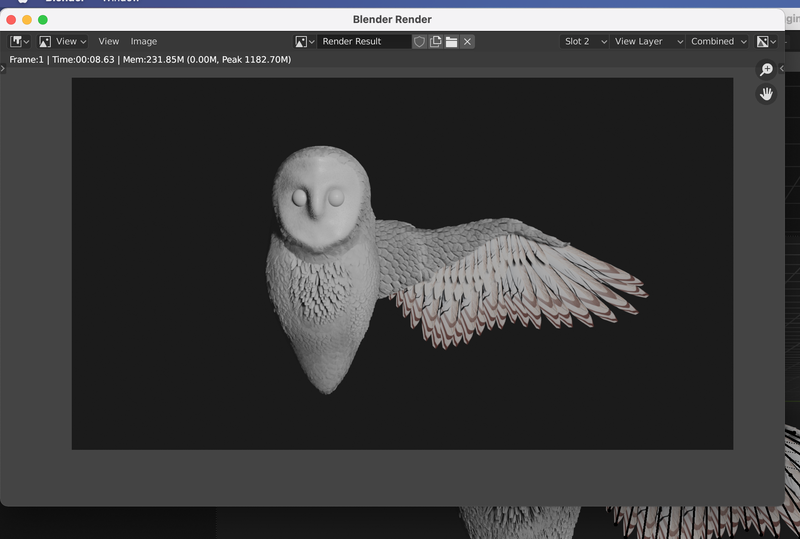Toggle the fake user shield icon

(x=419, y=41)
